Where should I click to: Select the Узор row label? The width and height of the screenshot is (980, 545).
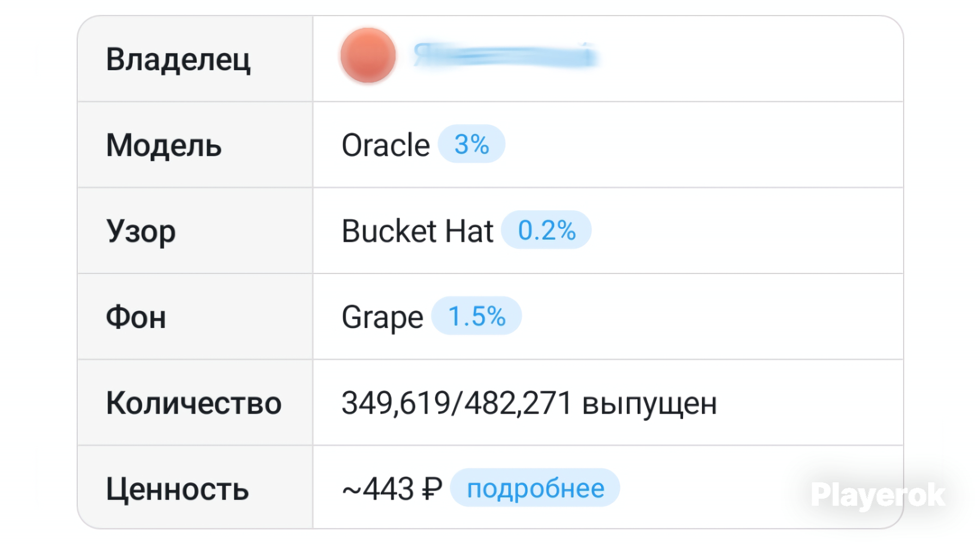[141, 232]
